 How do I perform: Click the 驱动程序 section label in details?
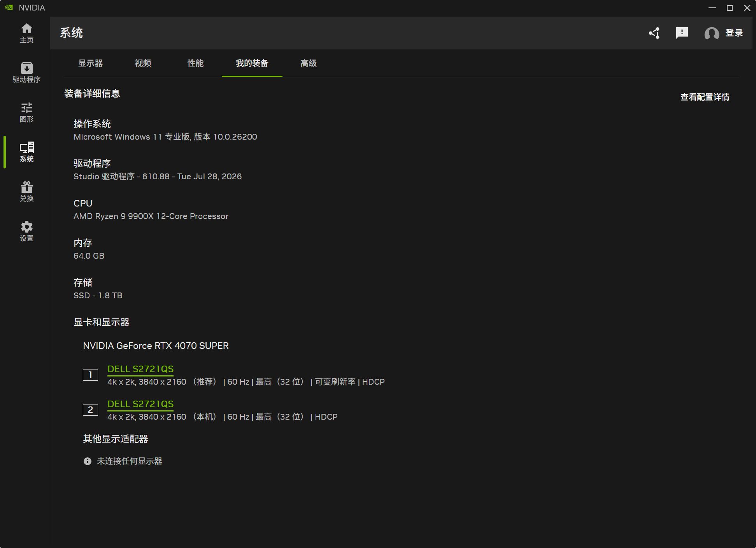pos(92,164)
